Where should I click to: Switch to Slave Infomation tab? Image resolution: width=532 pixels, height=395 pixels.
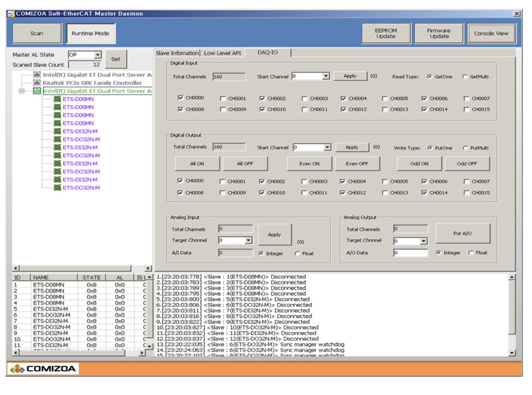[x=177, y=53]
